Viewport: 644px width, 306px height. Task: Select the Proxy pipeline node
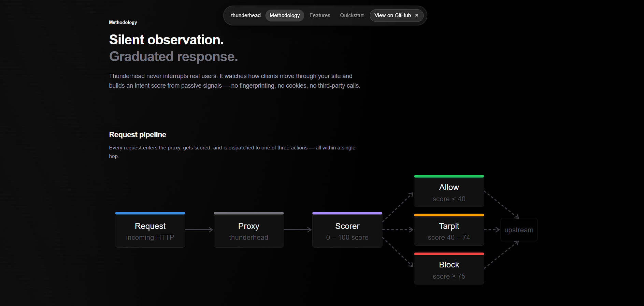249,230
